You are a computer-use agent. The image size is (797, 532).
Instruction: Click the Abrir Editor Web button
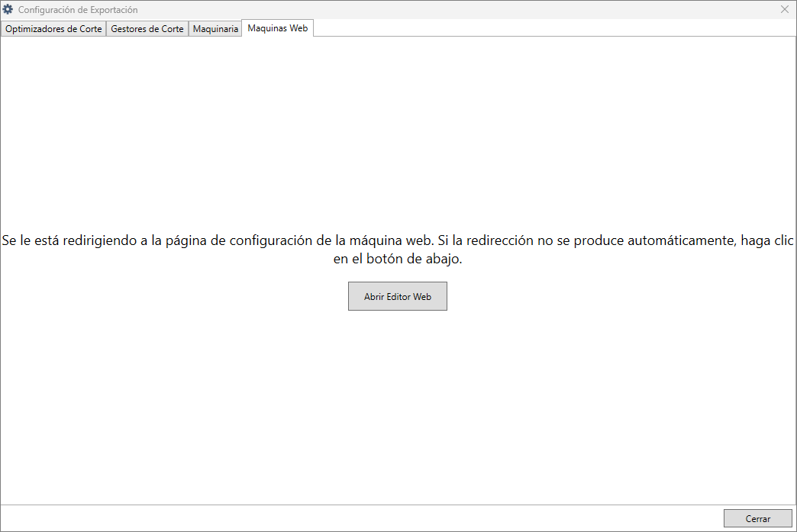pos(398,296)
